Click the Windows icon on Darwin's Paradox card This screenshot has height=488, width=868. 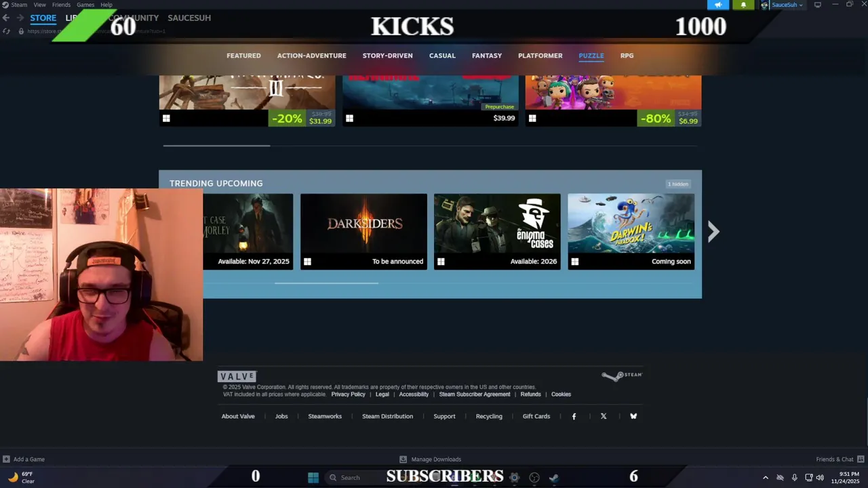pos(574,262)
